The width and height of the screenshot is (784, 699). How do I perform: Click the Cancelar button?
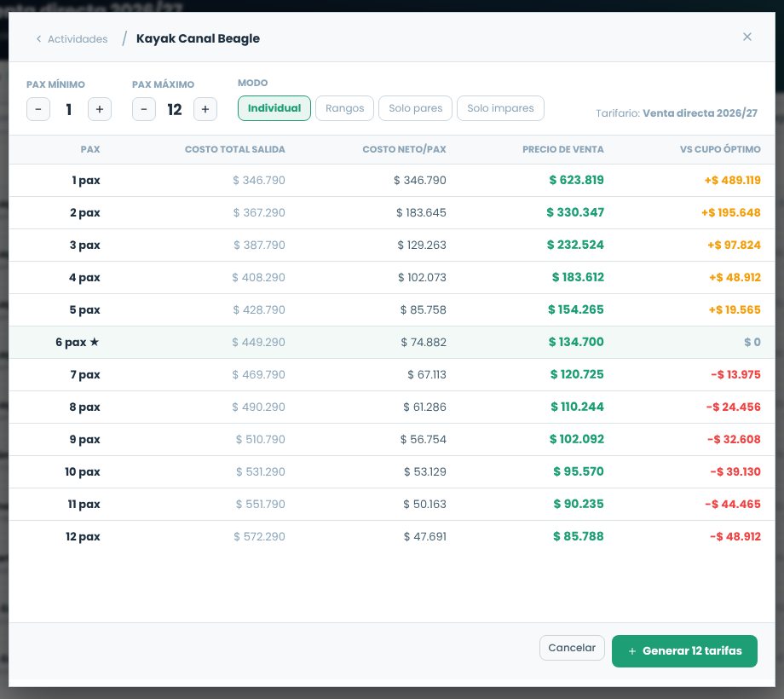(572, 648)
